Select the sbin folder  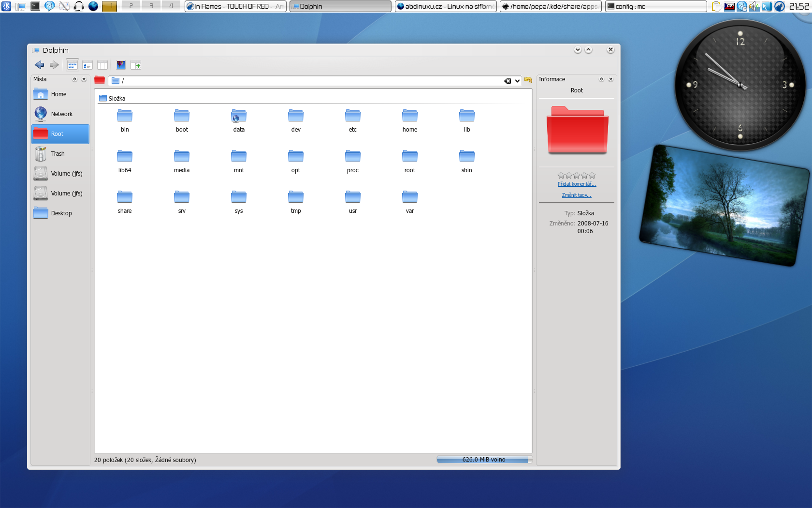click(x=467, y=162)
